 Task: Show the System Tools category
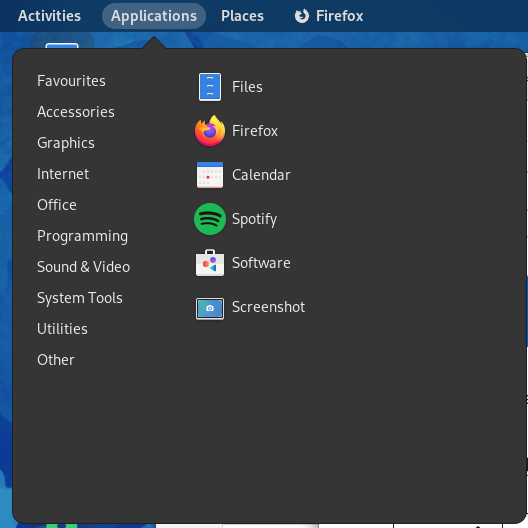[80, 298]
